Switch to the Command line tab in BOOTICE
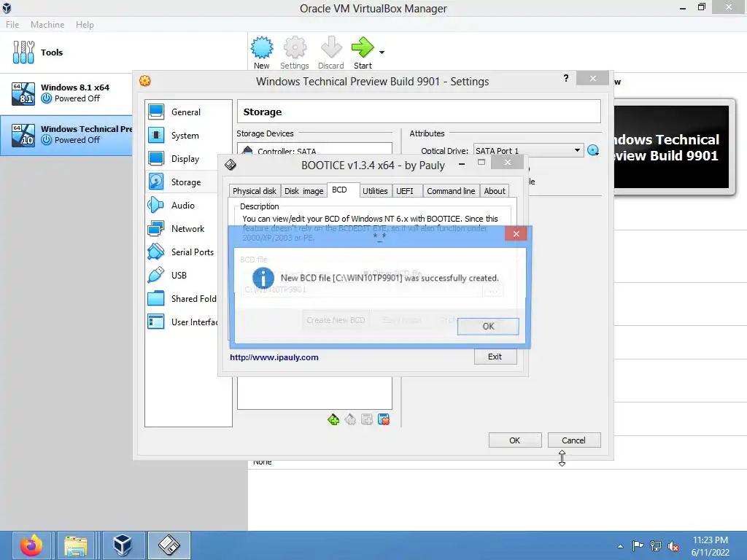The image size is (747, 560). [x=451, y=191]
